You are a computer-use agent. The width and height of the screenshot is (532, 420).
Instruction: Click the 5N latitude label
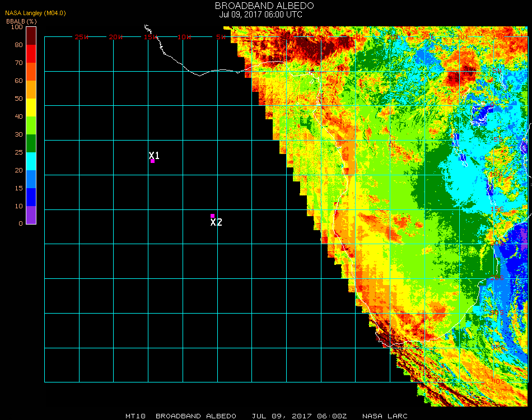coord(497,71)
